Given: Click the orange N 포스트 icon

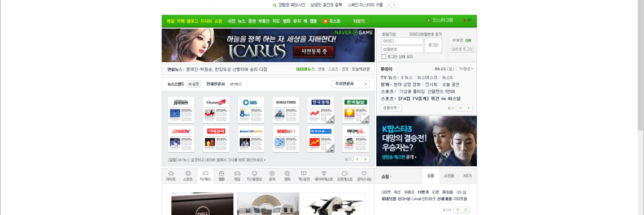Looking at the screenshot, I should [x=325, y=21].
